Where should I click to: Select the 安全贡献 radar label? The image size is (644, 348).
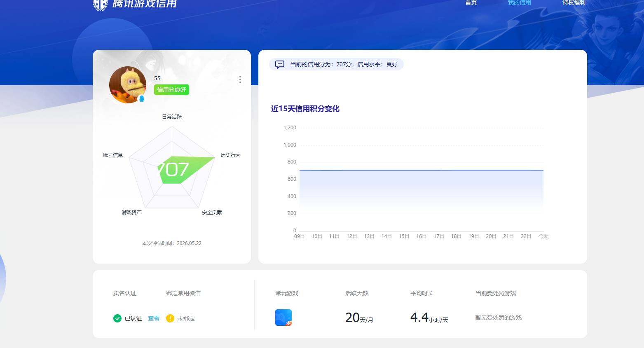pyautogui.click(x=212, y=212)
